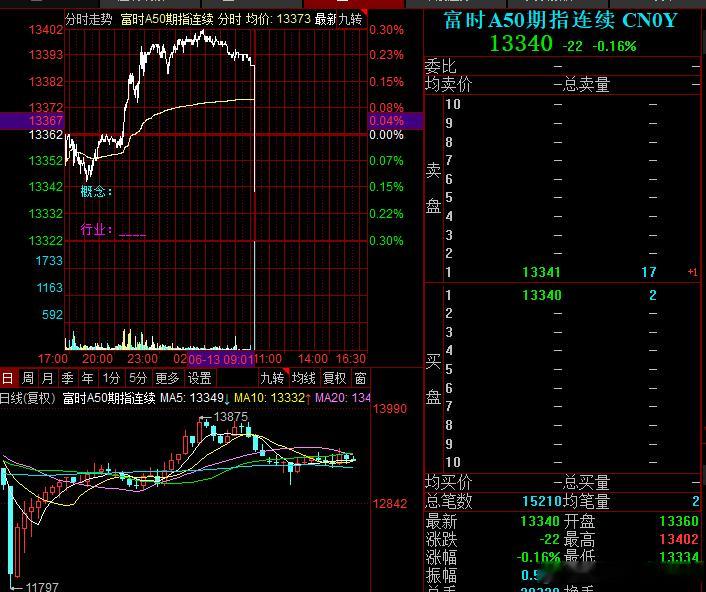The width and height of the screenshot is (706, 592).
Task: Click the 分时走势 chart title
Action: pos(89,19)
